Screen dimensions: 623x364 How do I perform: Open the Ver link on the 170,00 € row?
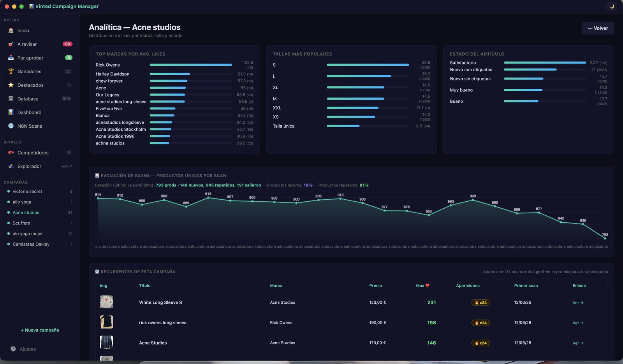(x=578, y=343)
